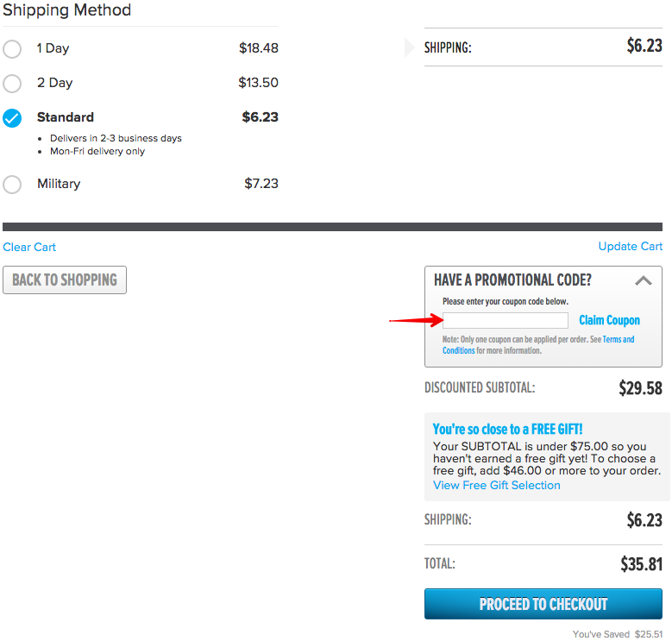The image size is (672, 641).
Task: Choose the 2 Day shipping radio button
Action: click(x=12, y=84)
